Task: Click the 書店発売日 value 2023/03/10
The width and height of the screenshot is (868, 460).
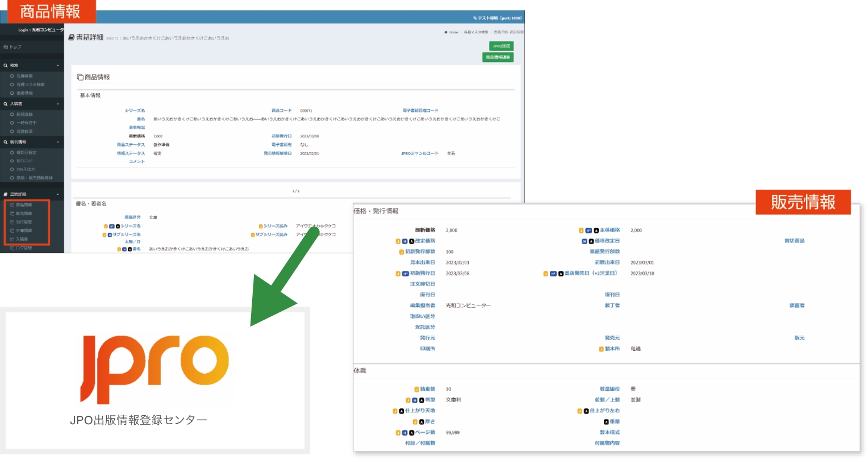Action: 642,274
